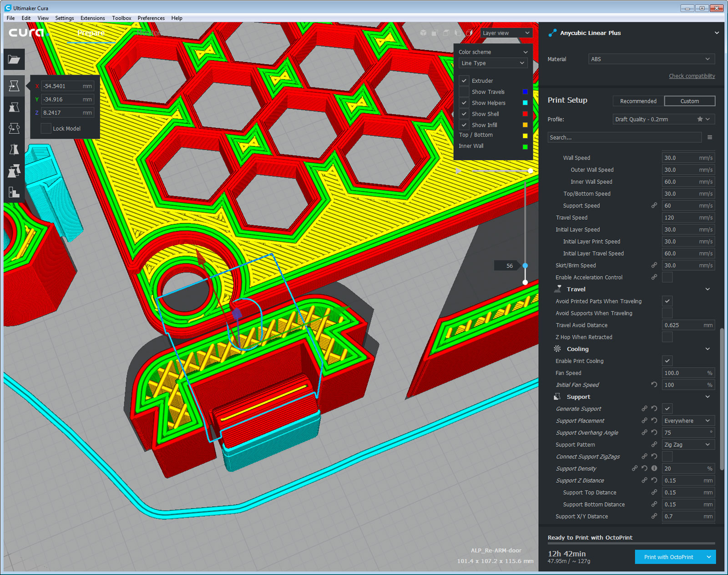The height and width of the screenshot is (575, 728).
Task: Open the Edit menu
Action: pos(26,18)
